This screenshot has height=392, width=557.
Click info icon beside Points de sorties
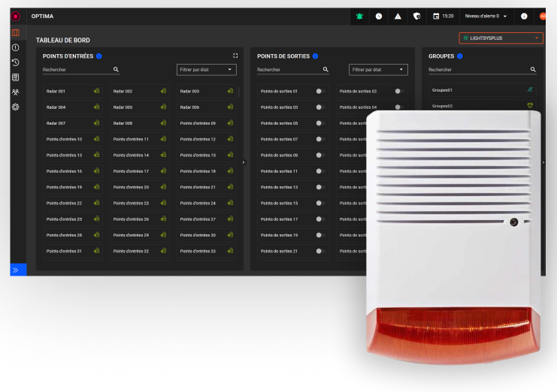pyautogui.click(x=315, y=56)
